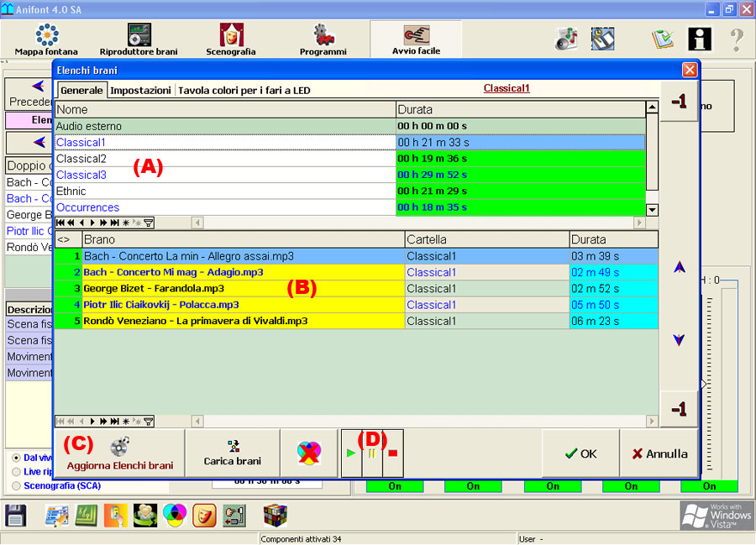Click the checklist notepad icon in top toolbar

pyautogui.click(x=663, y=39)
